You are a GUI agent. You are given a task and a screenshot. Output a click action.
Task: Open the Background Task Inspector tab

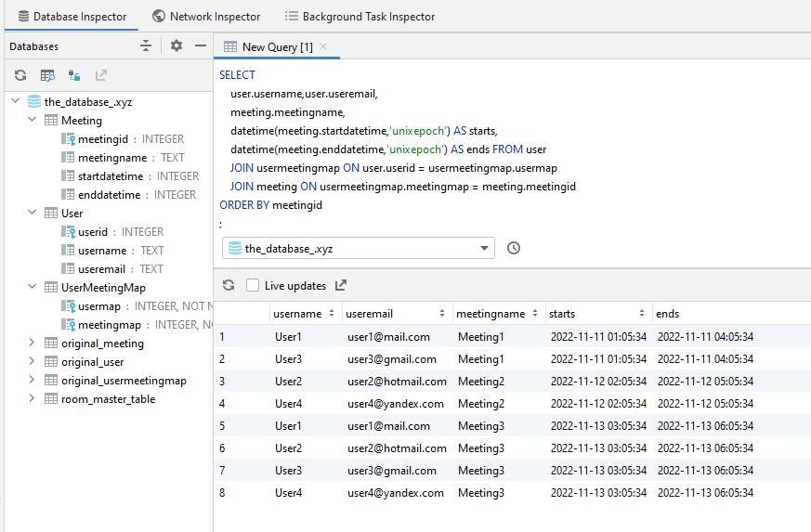coord(360,17)
